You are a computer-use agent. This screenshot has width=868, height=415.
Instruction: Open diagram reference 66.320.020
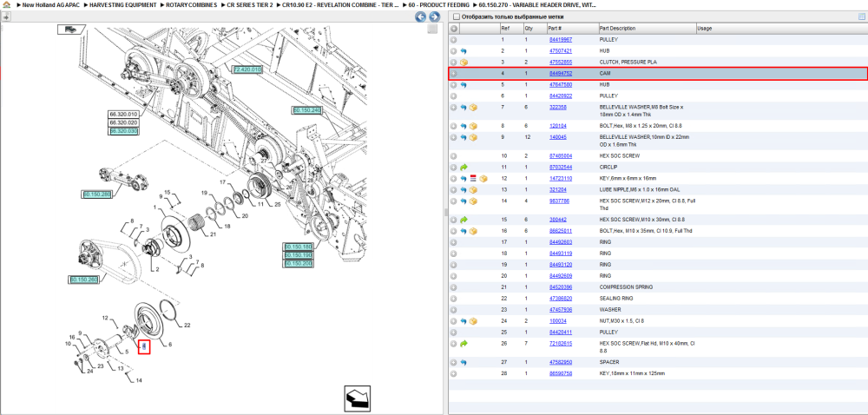(123, 122)
